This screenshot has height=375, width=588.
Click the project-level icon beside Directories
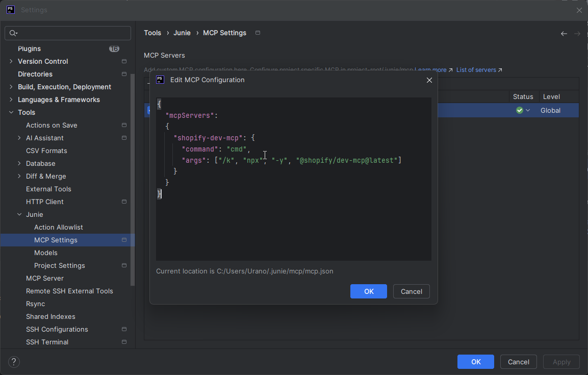point(124,74)
